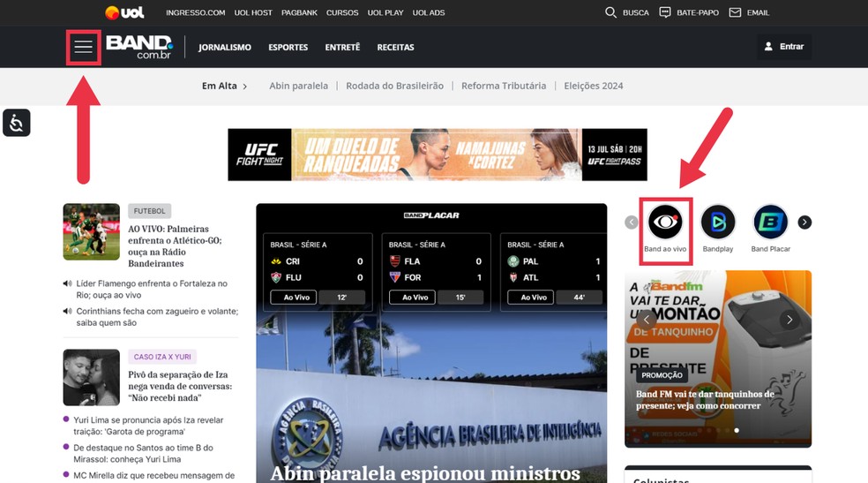Viewport: 868px width, 483px height.
Task: Go to UOL Host link
Action: 253,12
